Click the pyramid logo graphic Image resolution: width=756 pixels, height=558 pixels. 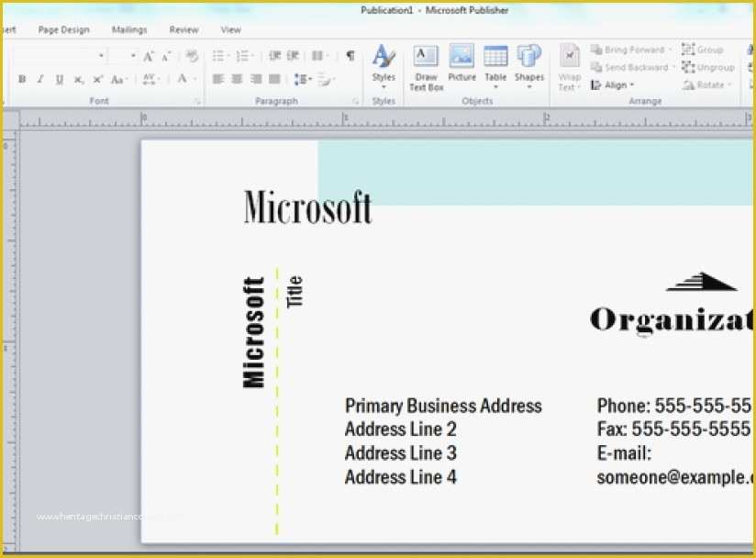[x=702, y=282]
